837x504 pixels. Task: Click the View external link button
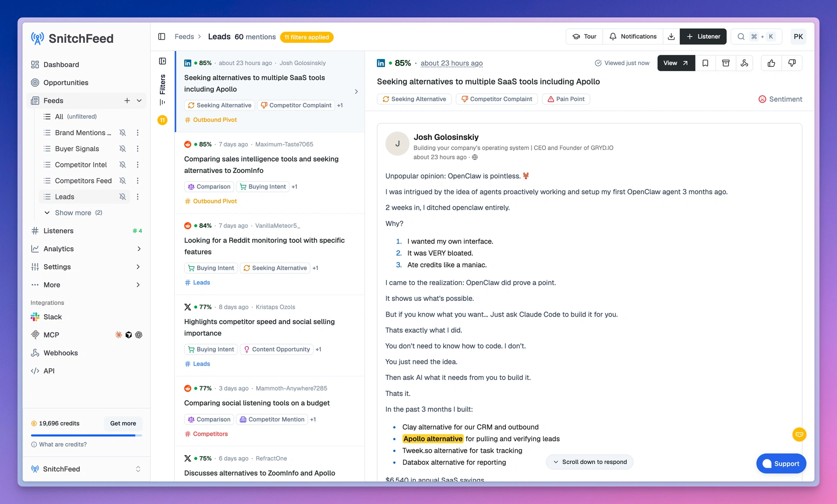pos(676,63)
